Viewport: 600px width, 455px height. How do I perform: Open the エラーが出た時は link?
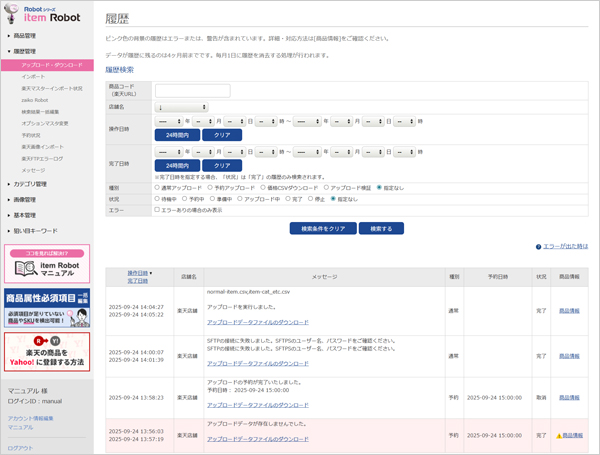pos(565,246)
